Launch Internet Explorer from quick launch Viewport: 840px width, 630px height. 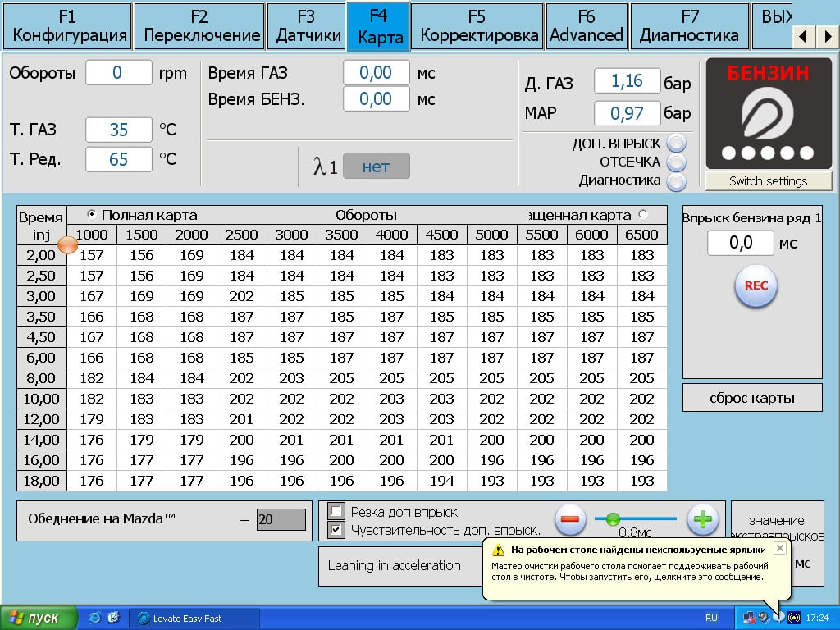pyautogui.click(x=94, y=618)
